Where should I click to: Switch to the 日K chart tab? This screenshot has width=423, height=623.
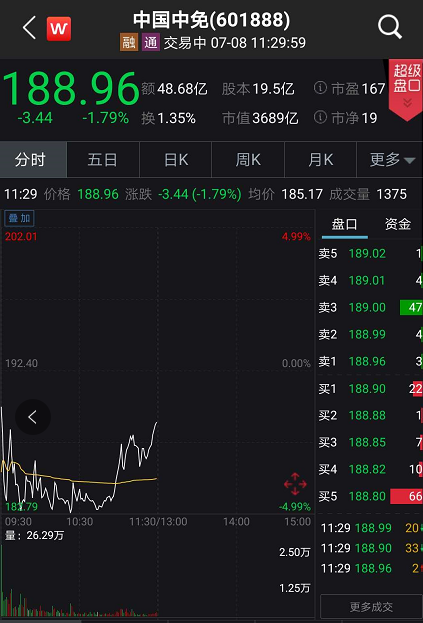coord(176,160)
